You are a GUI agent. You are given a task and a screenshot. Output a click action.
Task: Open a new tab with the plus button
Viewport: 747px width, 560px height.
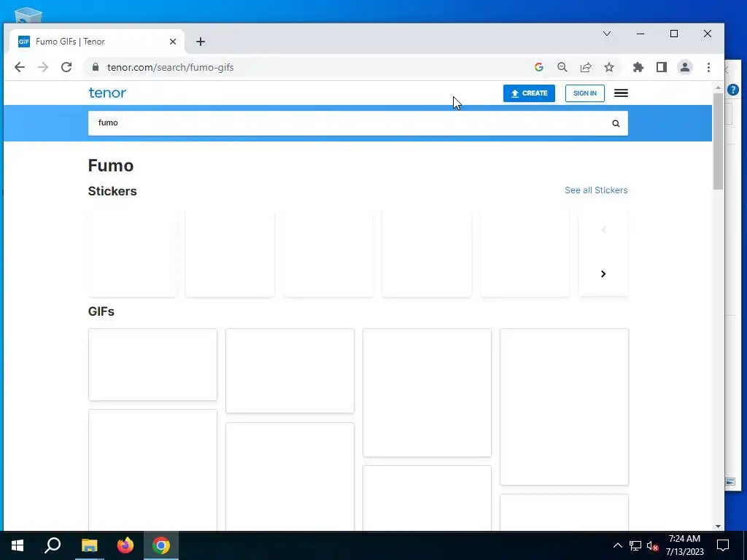201,42
